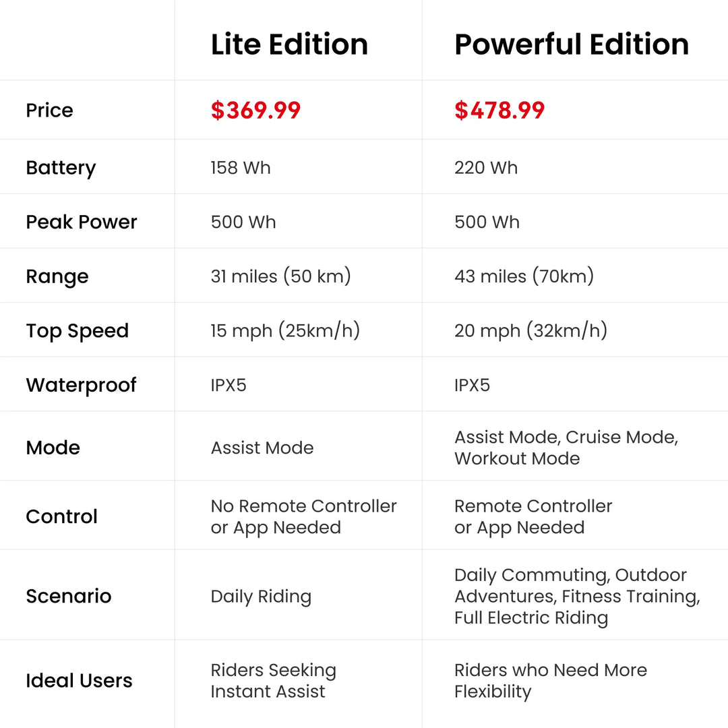Click the Scenario row label

[68, 596]
